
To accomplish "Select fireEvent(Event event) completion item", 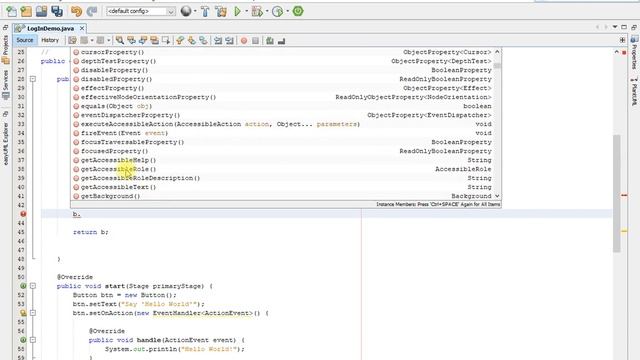I will click(x=282, y=133).
